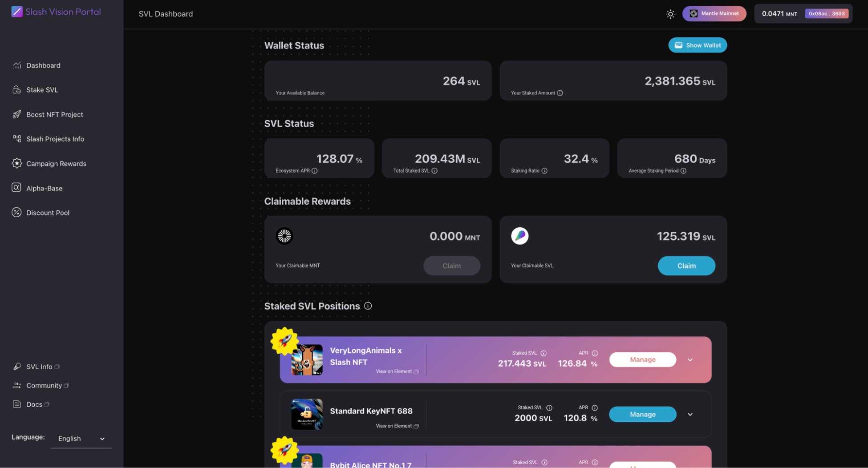Manage the VeryLongAnimals x Slash NFT stake
The height and width of the screenshot is (468, 868).
[642, 359]
